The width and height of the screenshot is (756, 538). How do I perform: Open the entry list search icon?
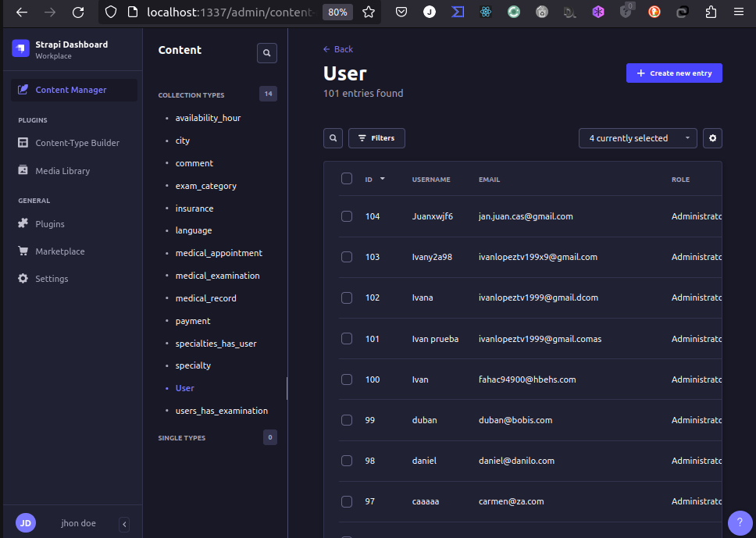333,137
